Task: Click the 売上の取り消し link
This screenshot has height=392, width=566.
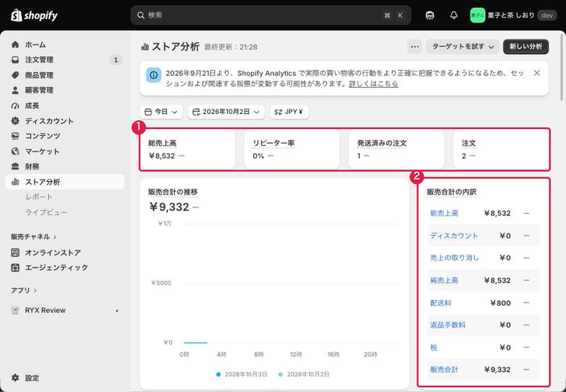Action: (455, 258)
